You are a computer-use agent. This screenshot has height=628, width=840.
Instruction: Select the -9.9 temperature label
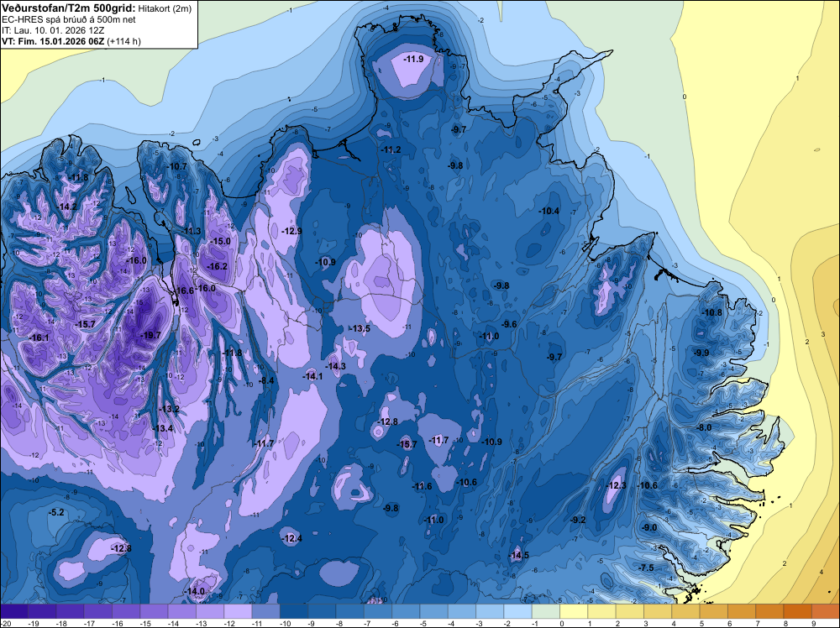701,353
